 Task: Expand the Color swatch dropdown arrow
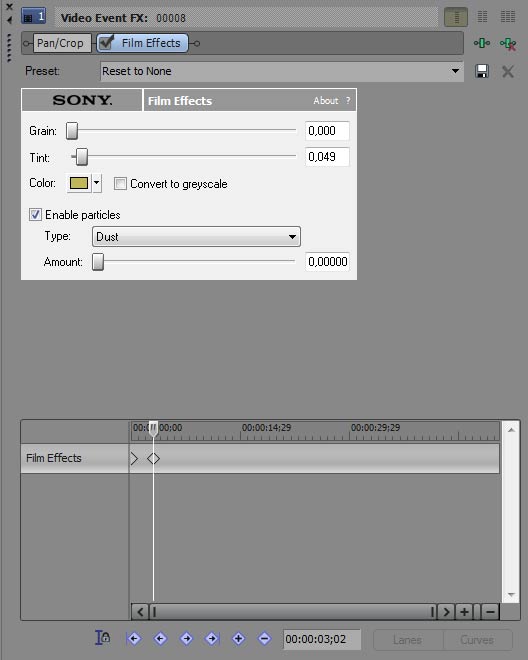(96, 183)
